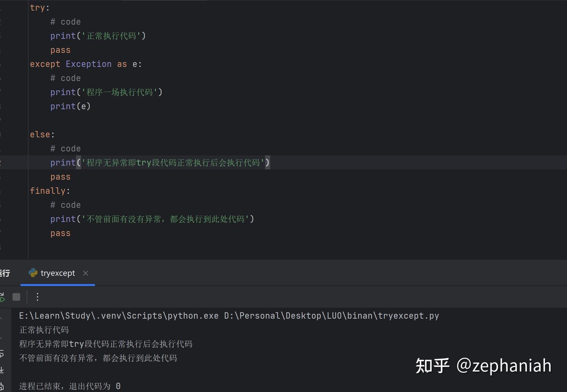Click the 知乎 @zephaniah watermark
The width and height of the screenshot is (567, 392).
point(483,366)
